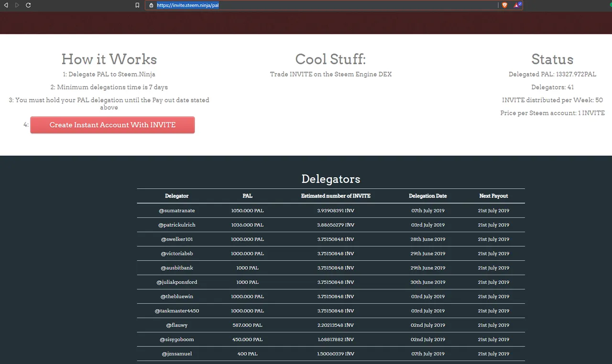Select the 3.93908391 INV estimate
Viewport: 612px width, 364px height.
336,211
